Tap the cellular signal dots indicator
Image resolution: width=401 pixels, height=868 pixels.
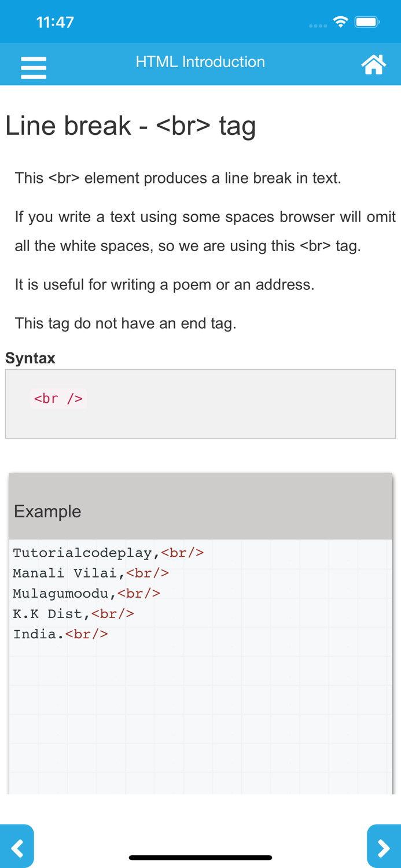pos(318,25)
